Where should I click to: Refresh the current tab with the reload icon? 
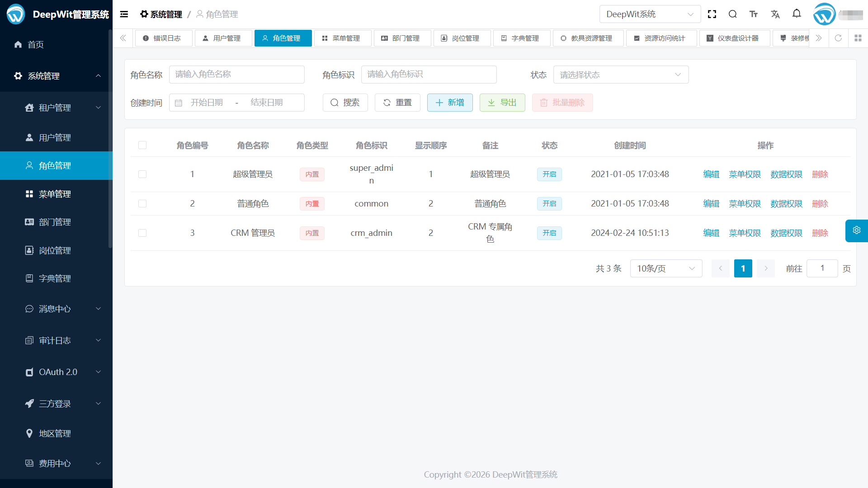(839, 38)
